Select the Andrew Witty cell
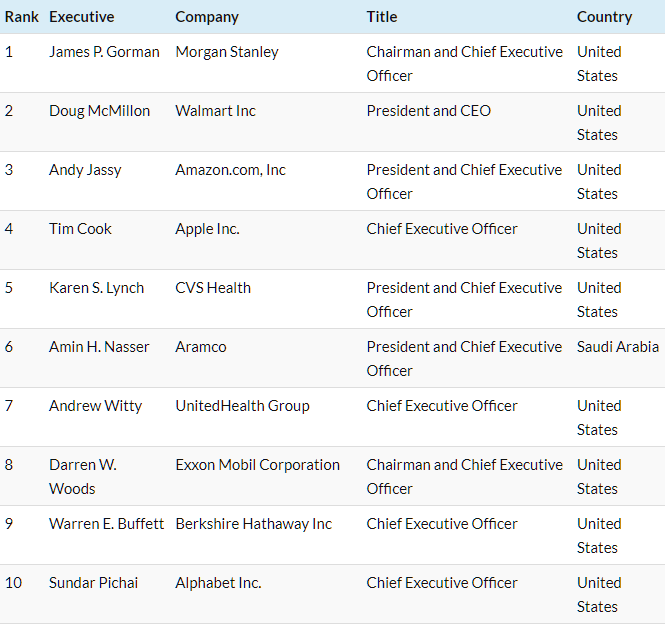The height and width of the screenshot is (626, 665). [95, 405]
